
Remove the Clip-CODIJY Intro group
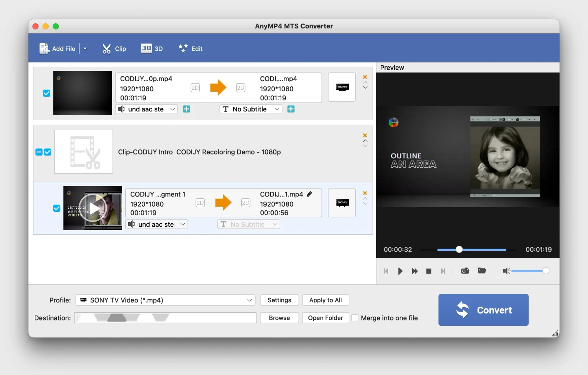[365, 135]
